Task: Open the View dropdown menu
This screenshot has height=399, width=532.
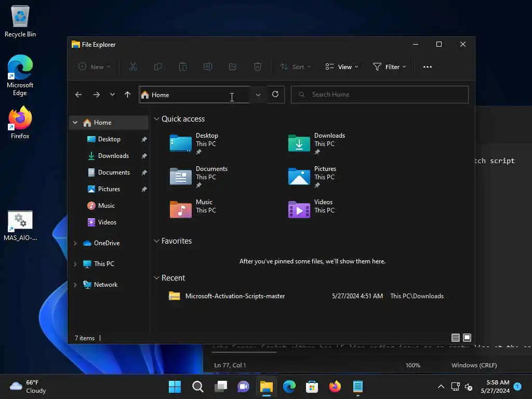Action: pyautogui.click(x=342, y=67)
